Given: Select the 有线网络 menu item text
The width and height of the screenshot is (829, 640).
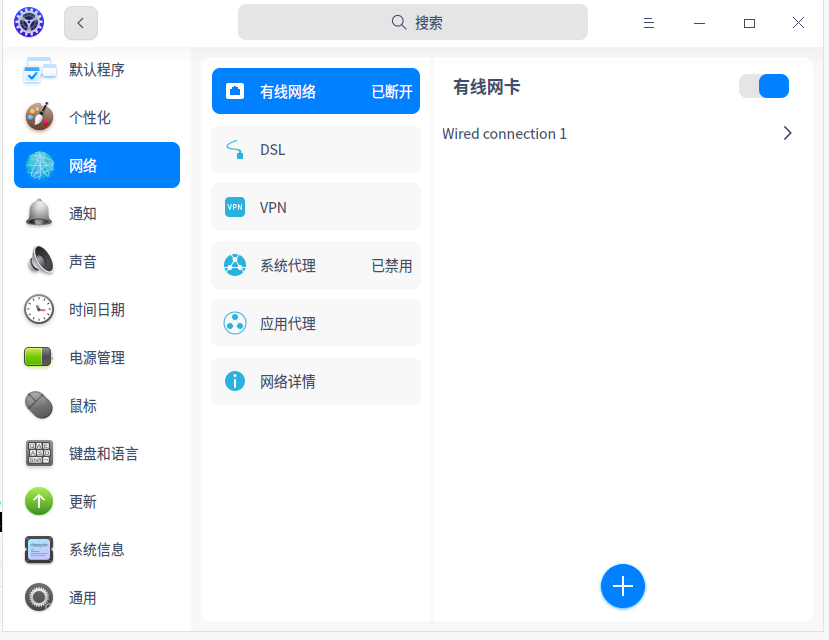Looking at the screenshot, I should 288,92.
